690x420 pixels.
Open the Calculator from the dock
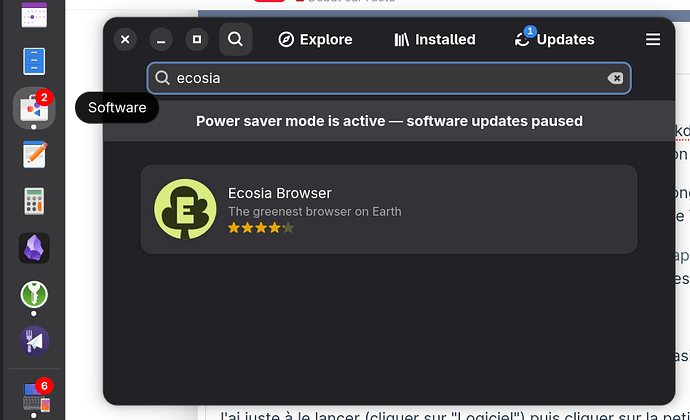[x=34, y=201]
